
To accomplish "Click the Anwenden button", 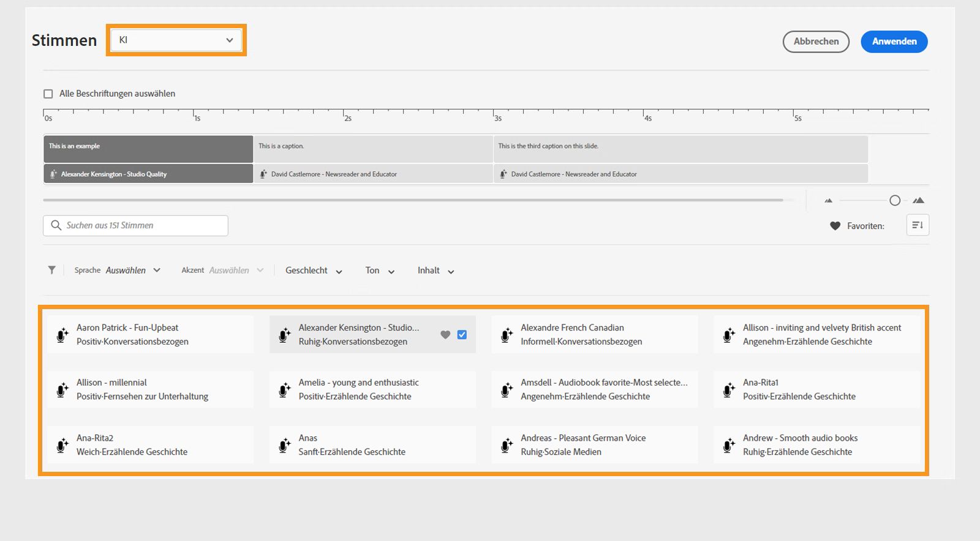I will tap(894, 42).
